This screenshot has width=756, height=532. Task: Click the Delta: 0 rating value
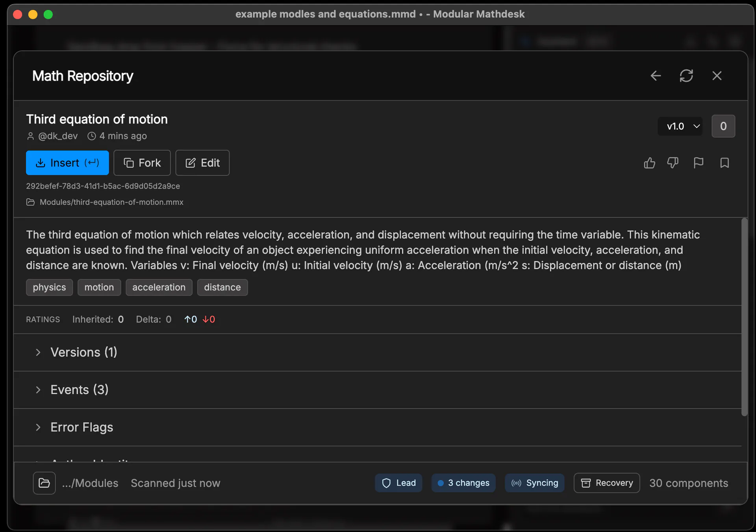click(154, 319)
